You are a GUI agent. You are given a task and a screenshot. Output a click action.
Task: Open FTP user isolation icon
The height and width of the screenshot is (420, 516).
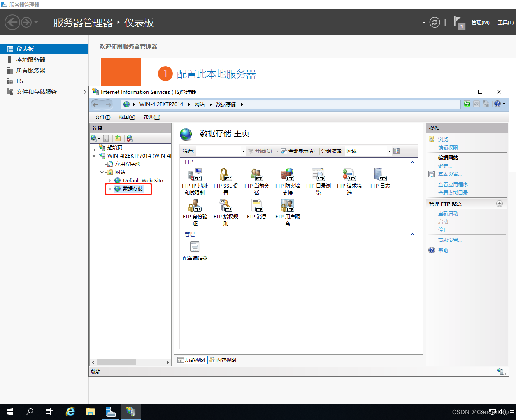click(x=288, y=205)
